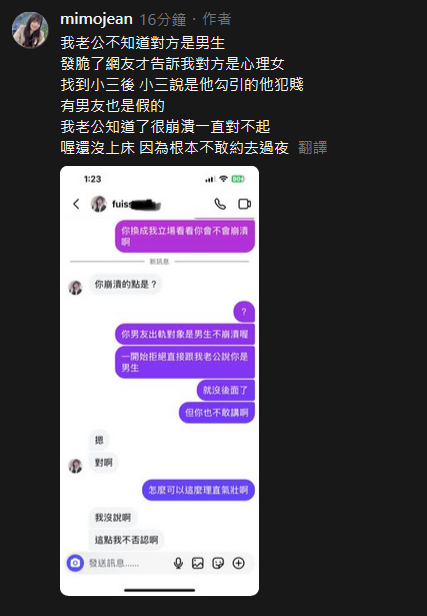Tap the plus icon in message bar
427x616 pixels.
pos(238,563)
